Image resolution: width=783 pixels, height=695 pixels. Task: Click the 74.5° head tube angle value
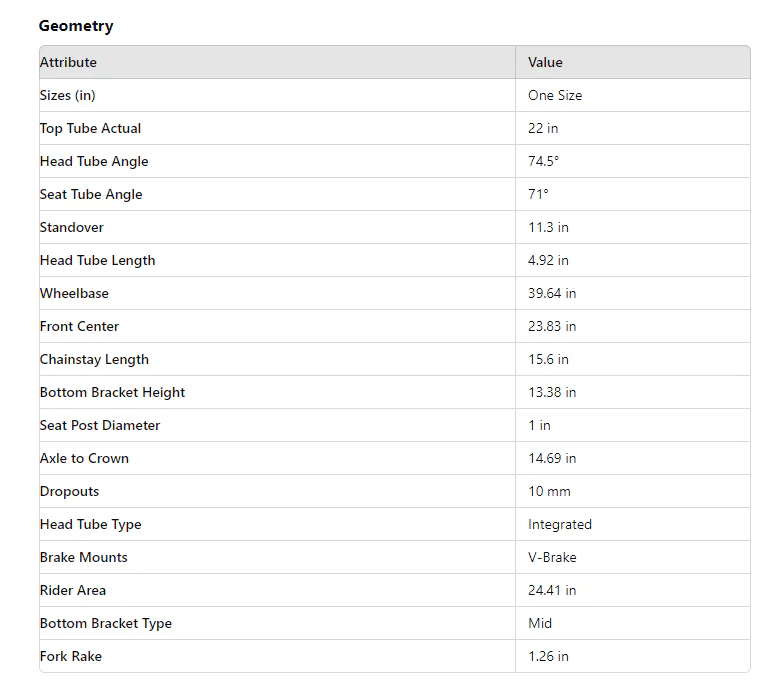click(543, 161)
